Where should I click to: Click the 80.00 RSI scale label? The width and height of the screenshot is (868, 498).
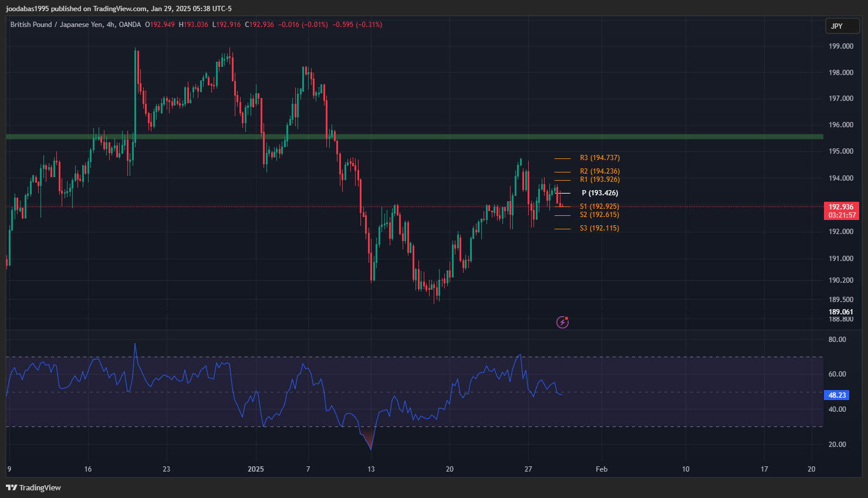pyautogui.click(x=837, y=340)
